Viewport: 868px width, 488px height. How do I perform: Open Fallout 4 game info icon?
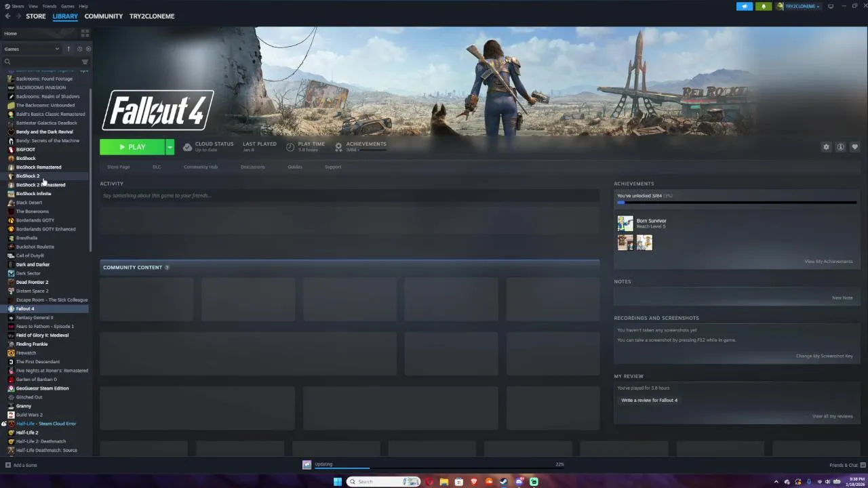[x=840, y=147]
